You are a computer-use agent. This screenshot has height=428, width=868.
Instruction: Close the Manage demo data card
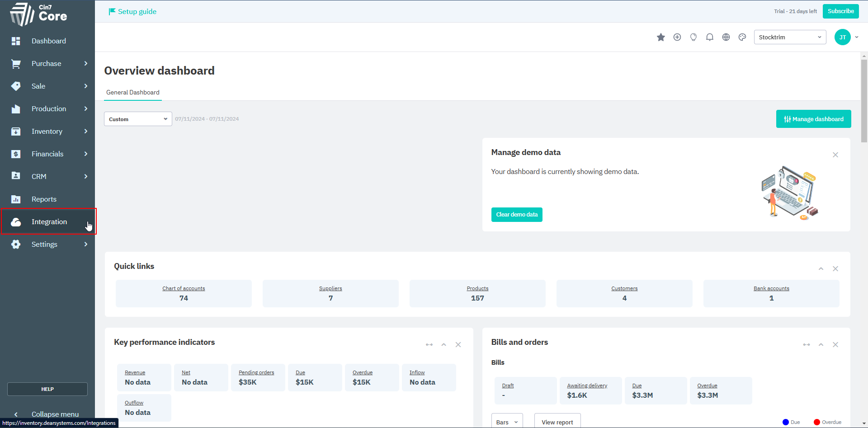pyautogui.click(x=835, y=155)
